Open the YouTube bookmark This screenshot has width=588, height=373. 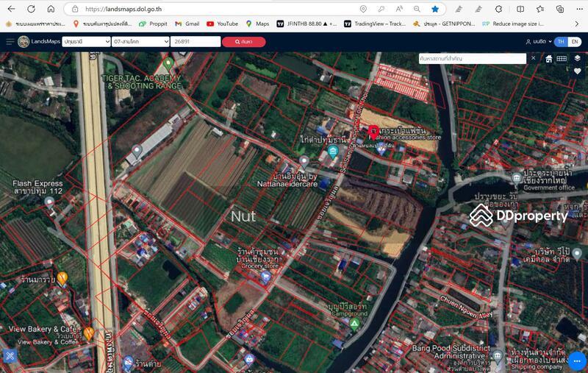pyautogui.click(x=222, y=24)
